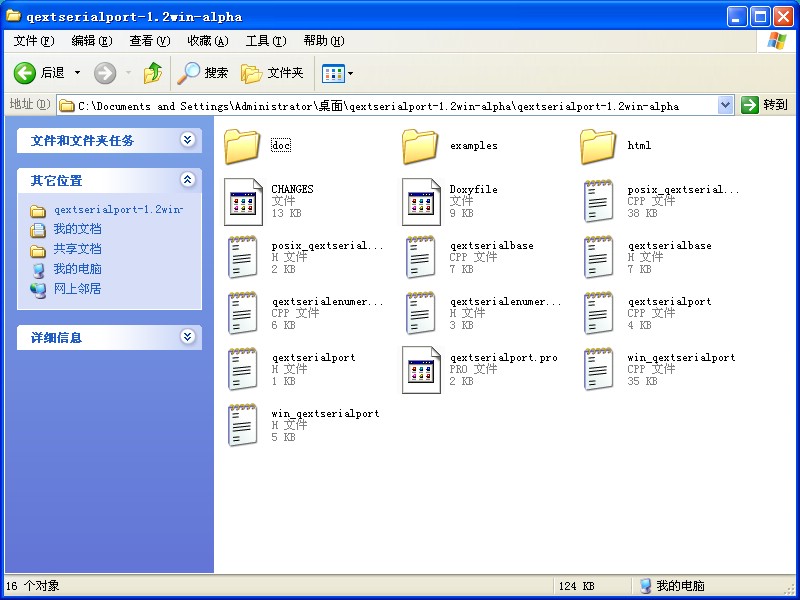Select the html folder icon
This screenshot has height=600, width=800.
pos(598,146)
